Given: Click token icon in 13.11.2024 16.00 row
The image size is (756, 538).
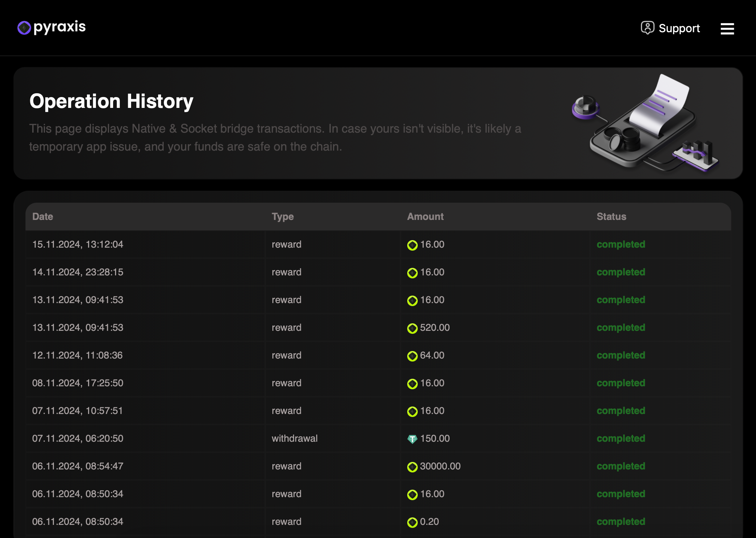Looking at the screenshot, I should [x=412, y=300].
